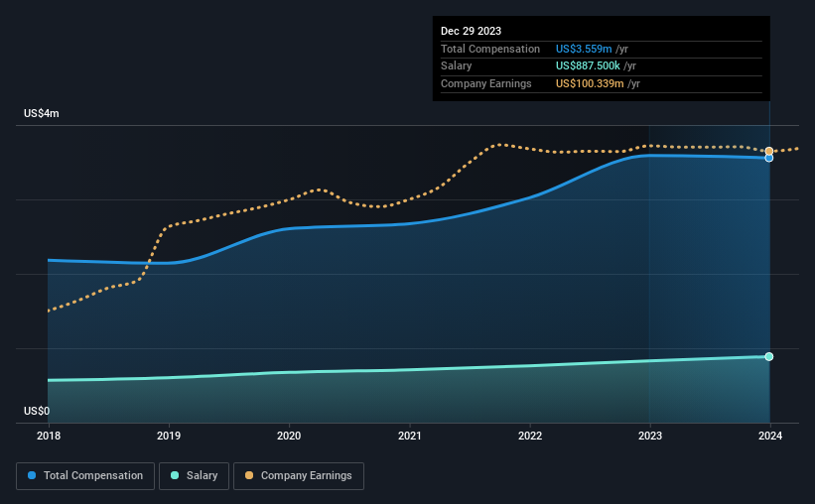Click the US$4m y-axis label
815x504 pixels.
pyautogui.click(x=42, y=113)
